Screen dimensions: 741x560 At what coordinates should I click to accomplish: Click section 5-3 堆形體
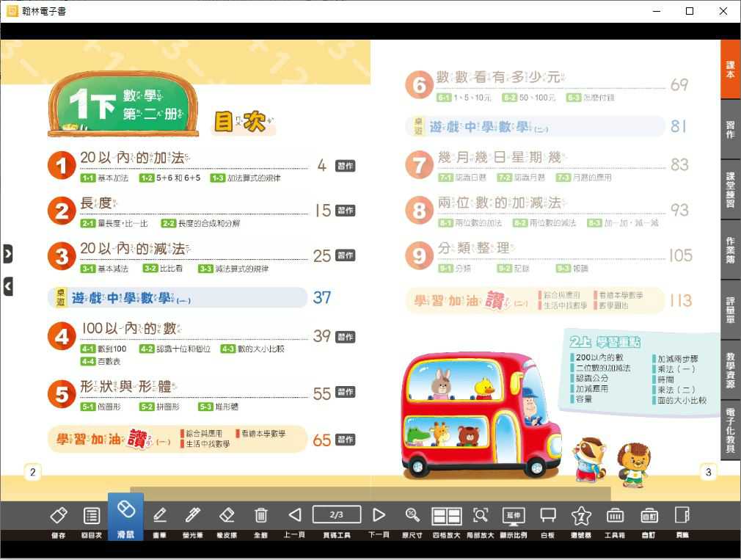[219, 407]
